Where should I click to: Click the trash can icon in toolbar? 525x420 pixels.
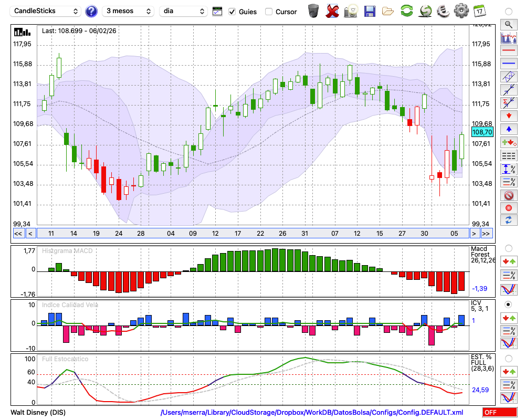[x=313, y=11]
